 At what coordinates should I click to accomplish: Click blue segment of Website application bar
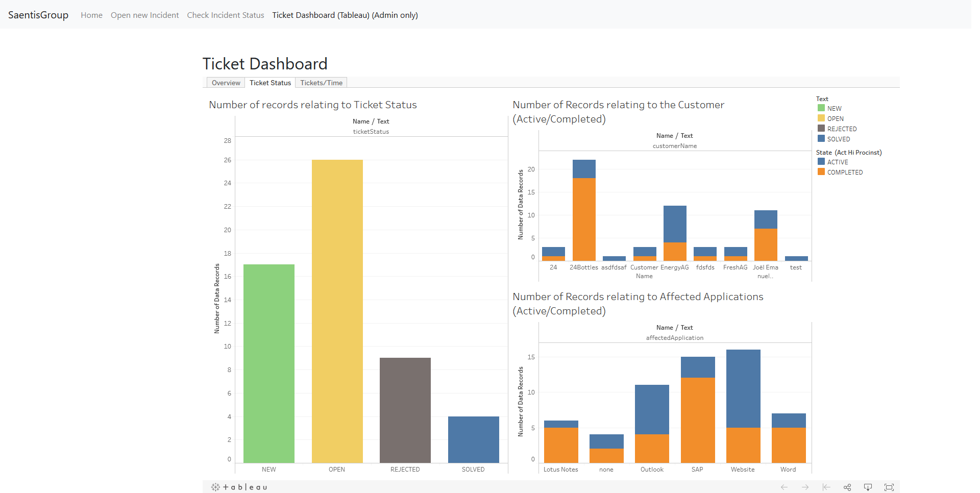click(743, 388)
